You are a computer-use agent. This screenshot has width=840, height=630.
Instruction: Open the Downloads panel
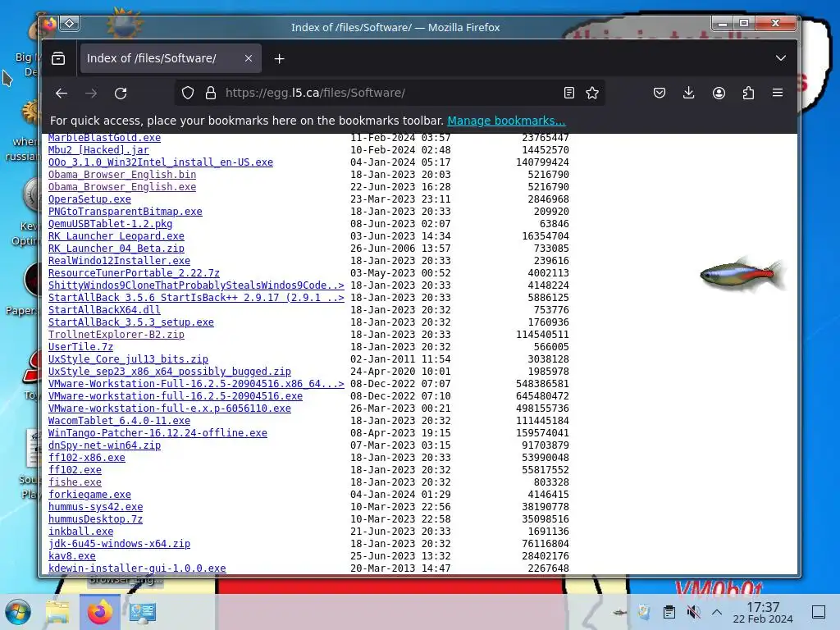point(689,94)
